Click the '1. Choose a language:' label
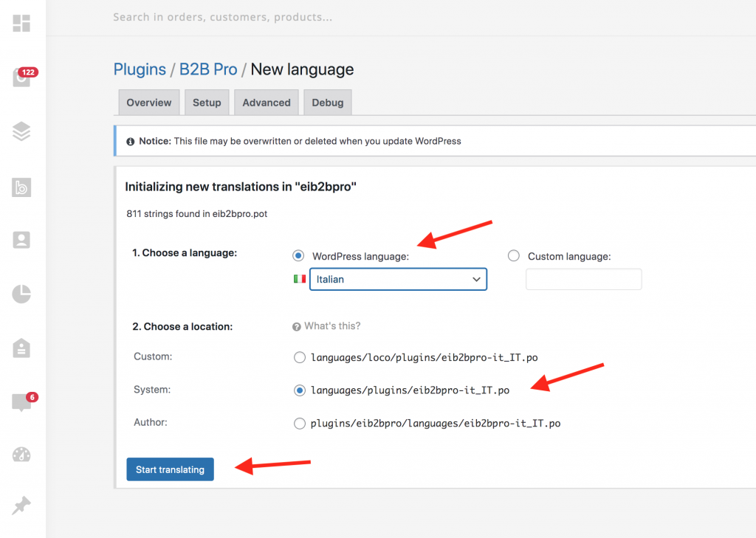This screenshot has width=756, height=538. coord(185,252)
